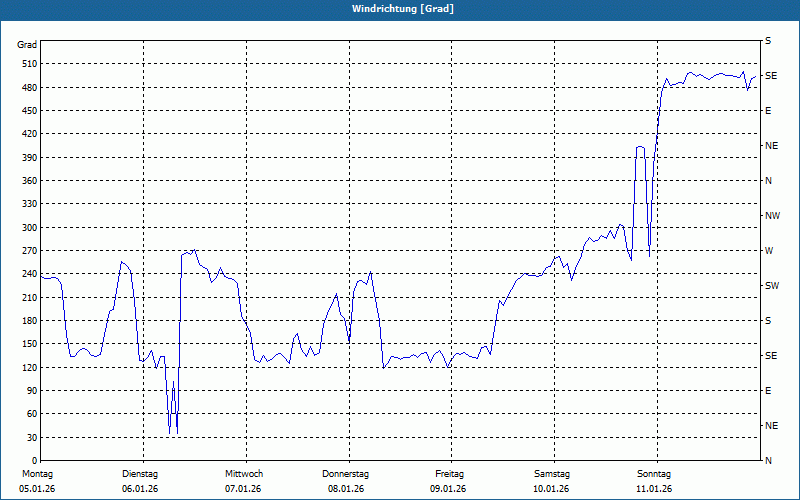Click the 30 tick on the Grad axis
Screen dimensions: 800x500
pyautogui.click(x=31, y=438)
